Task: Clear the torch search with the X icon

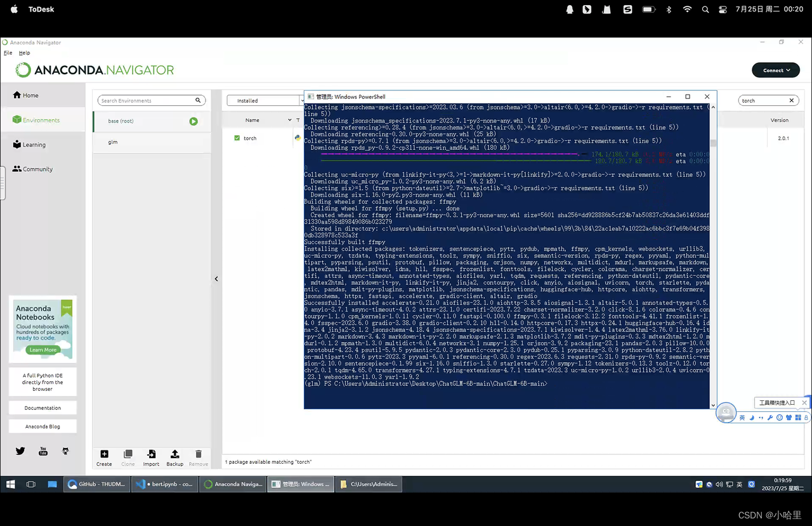Action: pyautogui.click(x=792, y=100)
